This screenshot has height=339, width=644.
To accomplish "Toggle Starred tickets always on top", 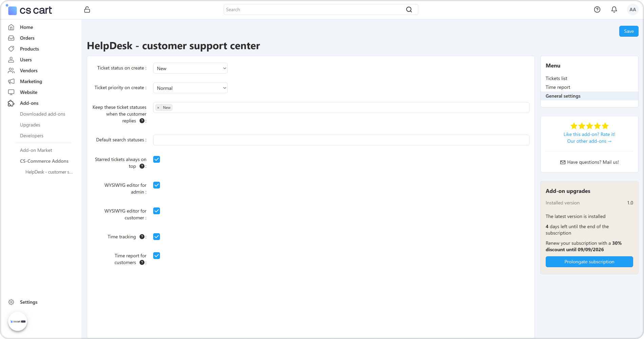I will (157, 159).
